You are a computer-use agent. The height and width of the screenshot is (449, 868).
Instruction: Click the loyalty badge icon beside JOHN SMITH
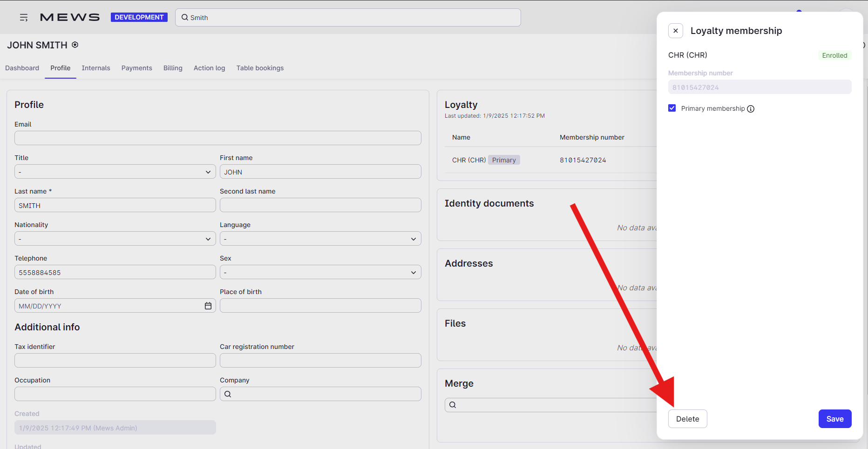point(75,45)
